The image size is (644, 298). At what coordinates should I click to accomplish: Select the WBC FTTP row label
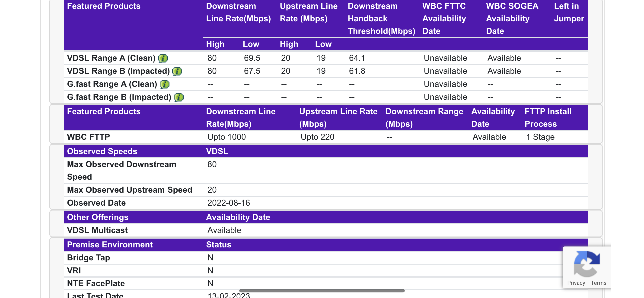click(88, 137)
